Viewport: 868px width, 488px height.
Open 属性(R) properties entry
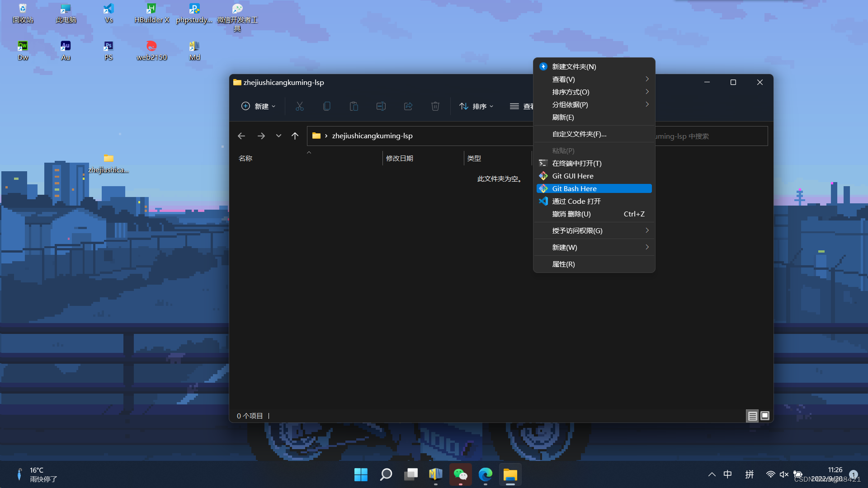(x=594, y=264)
